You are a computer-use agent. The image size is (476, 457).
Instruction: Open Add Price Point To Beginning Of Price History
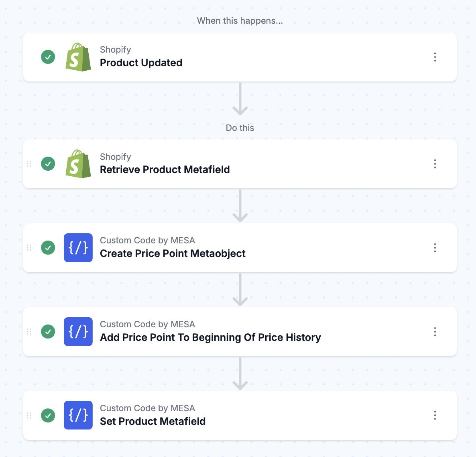240,332
